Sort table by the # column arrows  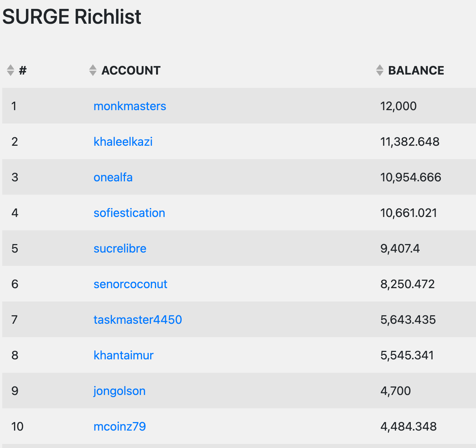10,70
